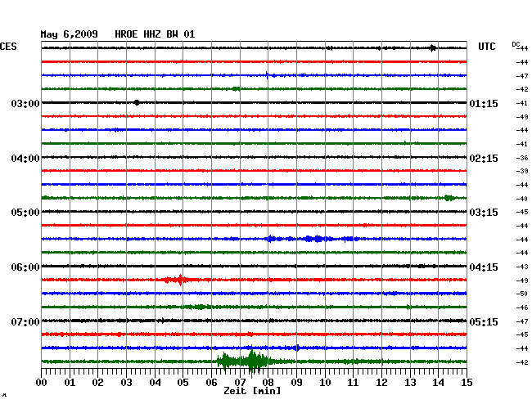Click the CES label at left
The image size is (532, 404).
(x=8, y=47)
